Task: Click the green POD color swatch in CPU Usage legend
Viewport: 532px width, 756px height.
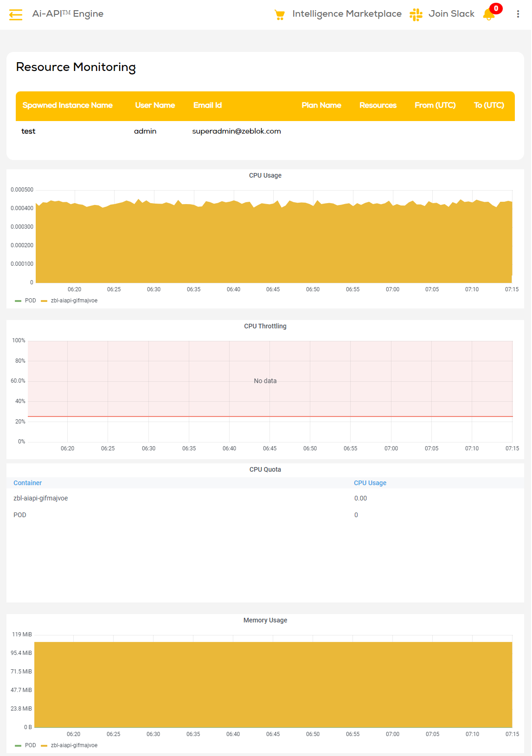Action: [x=18, y=301]
